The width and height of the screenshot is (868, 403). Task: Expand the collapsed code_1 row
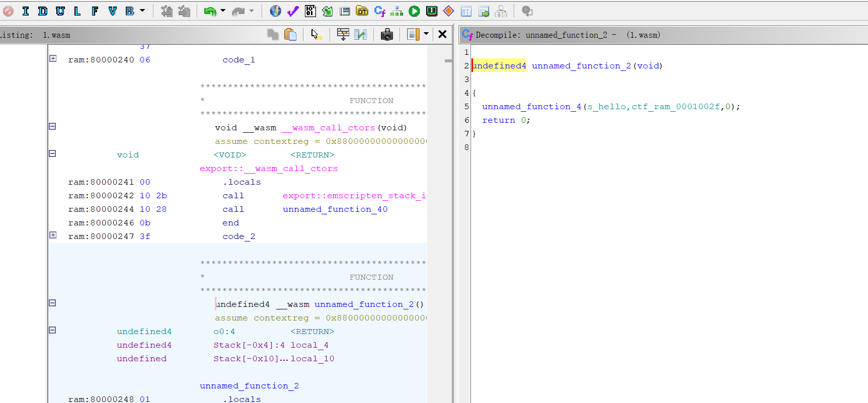coord(53,58)
